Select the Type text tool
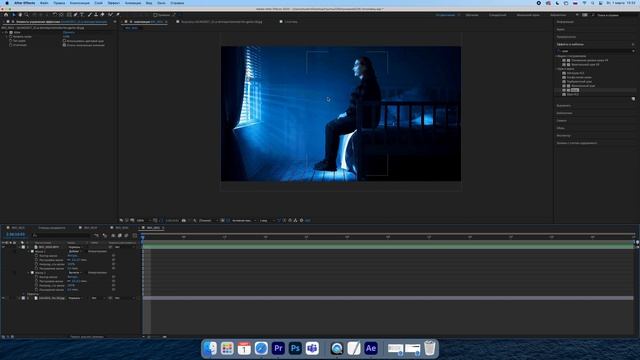The height and width of the screenshot is (360, 640). pyautogui.click(x=82, y=15)
